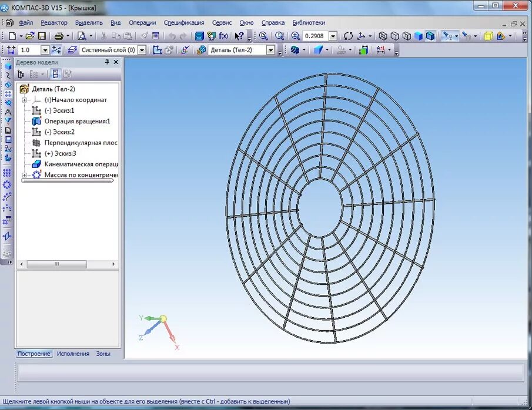Image resolution: width=532 pixels, height=410 pixels.
Task: Toggle the highlighted tree display mode button
Action: [x=55, y=74]
